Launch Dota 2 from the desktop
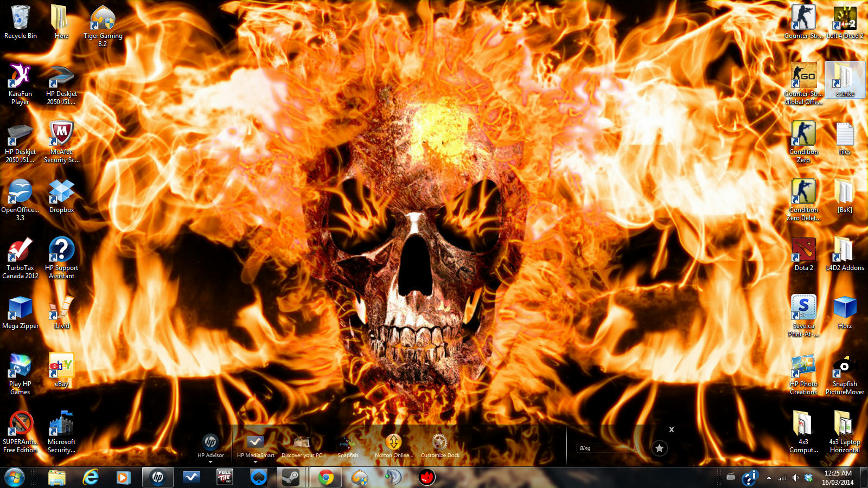The width and height of the screenshot is (868, 488). click(x=803, y=251)
